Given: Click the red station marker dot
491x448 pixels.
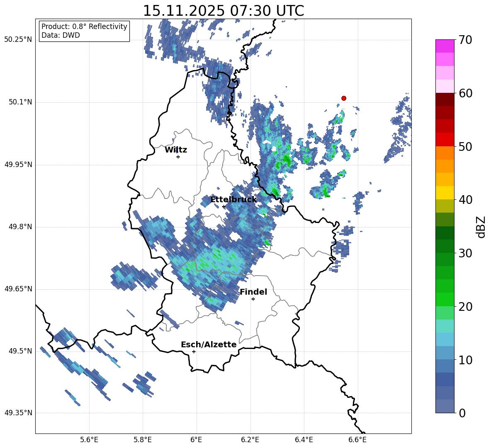Looking at the screenshot, I should click(x=343, y=98).
